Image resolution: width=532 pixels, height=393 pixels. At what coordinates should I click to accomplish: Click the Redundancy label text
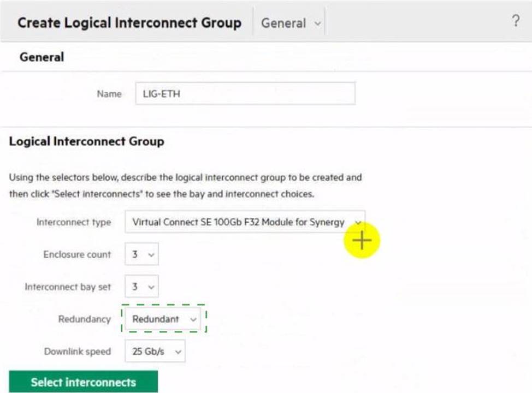point(84,319)
